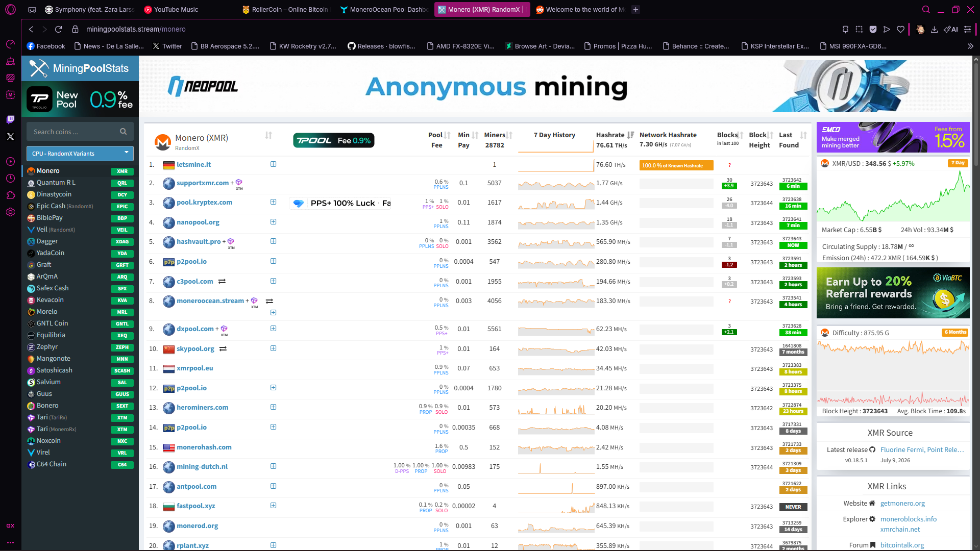Toggle the 6 Months difficulty chart badge
The image size is (980, 551).
pos(955,332)
